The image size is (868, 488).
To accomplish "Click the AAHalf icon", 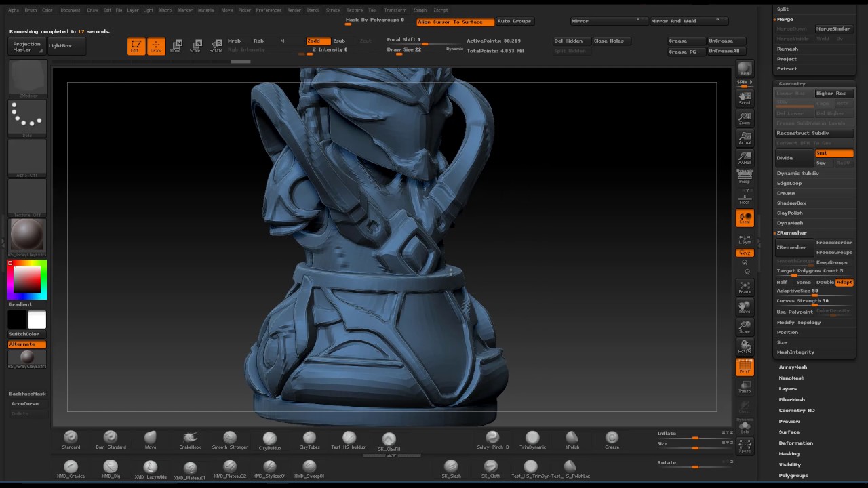I will click(745, 159).
